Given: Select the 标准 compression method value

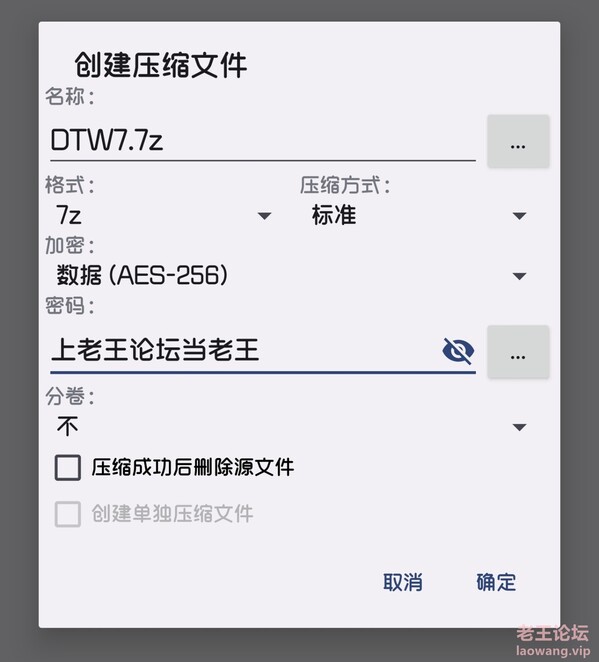Looking at the screenshot, I should click(334, 215).
